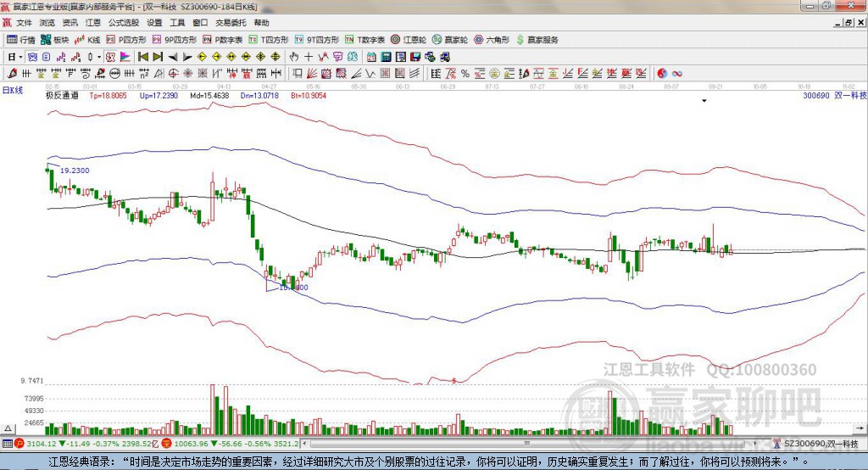This screenshot has height=470, width=868.
Task: Click the black right arrow icon
Action: [187, 57]
